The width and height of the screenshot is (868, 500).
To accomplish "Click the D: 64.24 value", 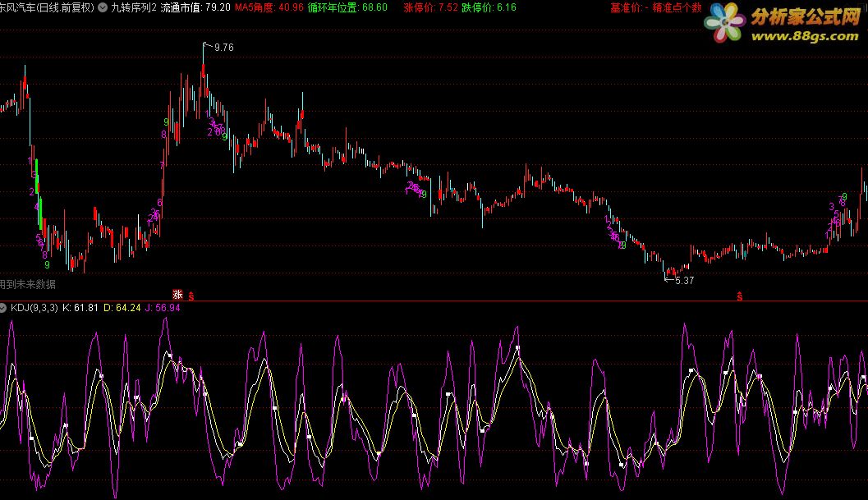I will 122,308.
